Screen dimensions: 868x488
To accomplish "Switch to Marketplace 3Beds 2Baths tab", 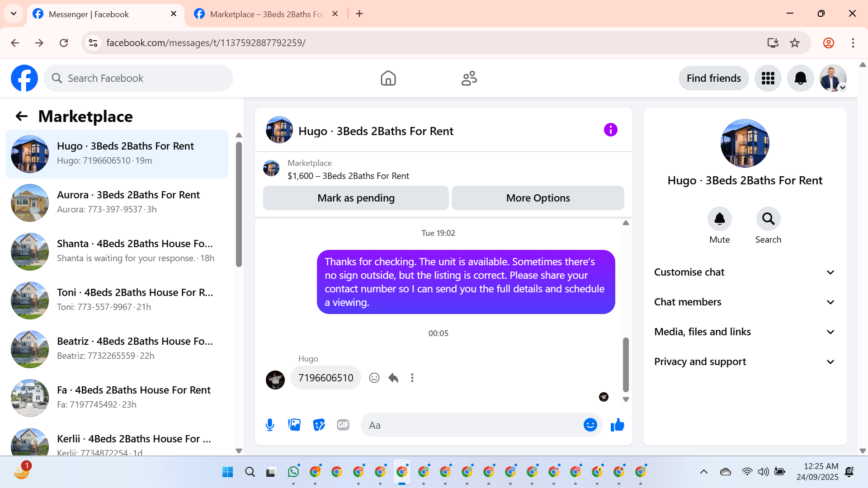I will [x=266, y=14].
